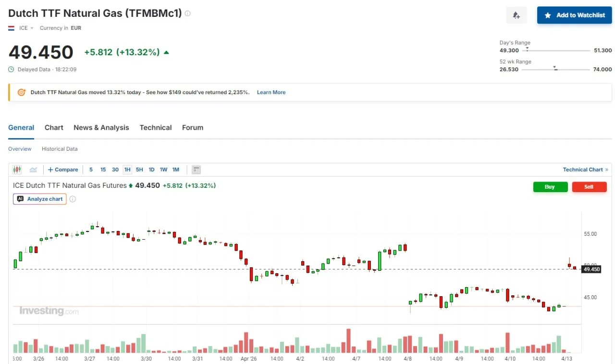
Task: Click the info icon next to Analyze chart
Action: click(x=73, y=199)
